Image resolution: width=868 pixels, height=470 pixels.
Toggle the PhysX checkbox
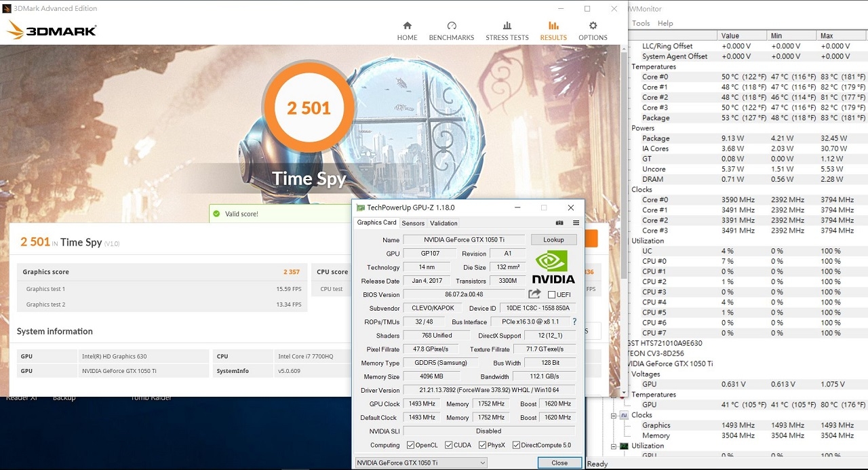(482, 445)
